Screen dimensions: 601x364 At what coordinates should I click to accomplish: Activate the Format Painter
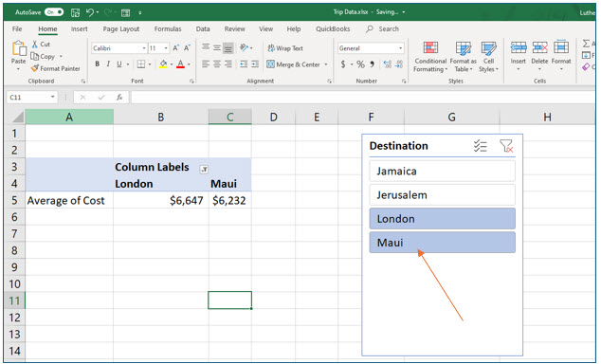pos(56,68)
